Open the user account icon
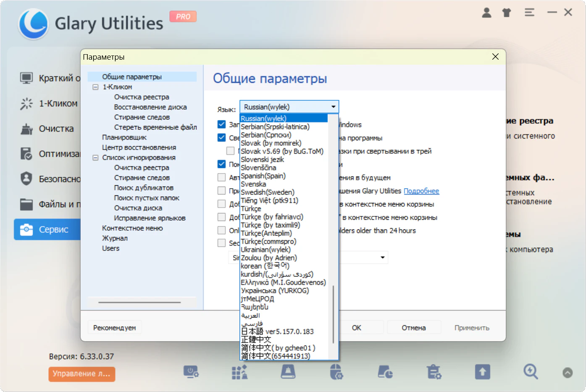The image size is (586, 392). 486,13
